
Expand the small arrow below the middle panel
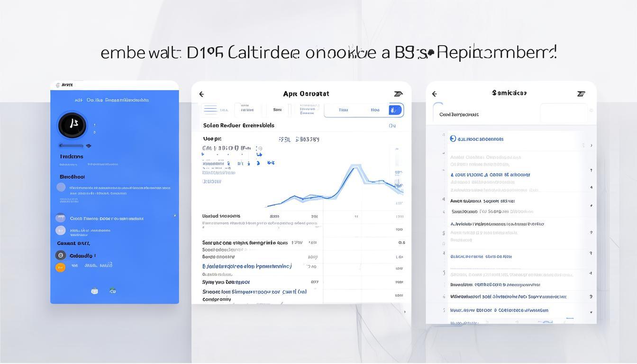pyautogui.click(x=404, y=312)
